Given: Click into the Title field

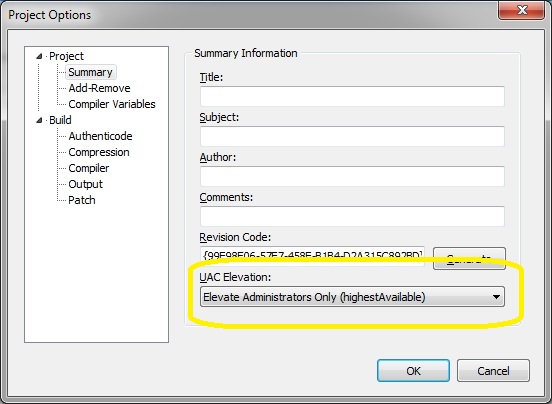Looking at the screenshot, I should coord(352,96).
